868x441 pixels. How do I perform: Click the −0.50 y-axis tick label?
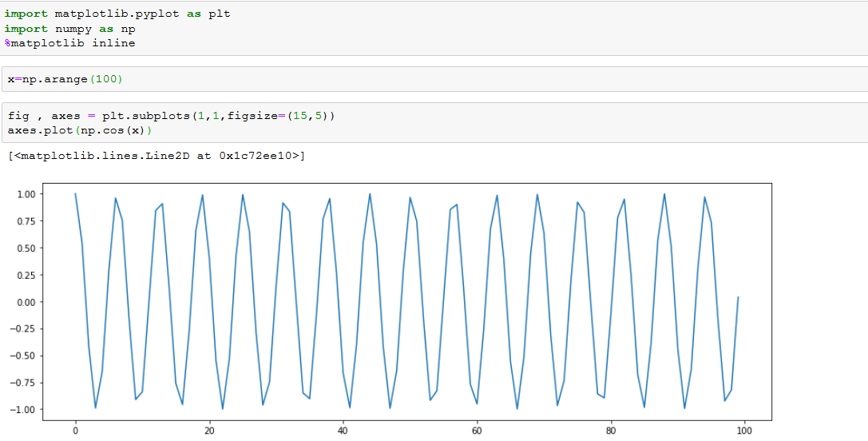[24, 356]
